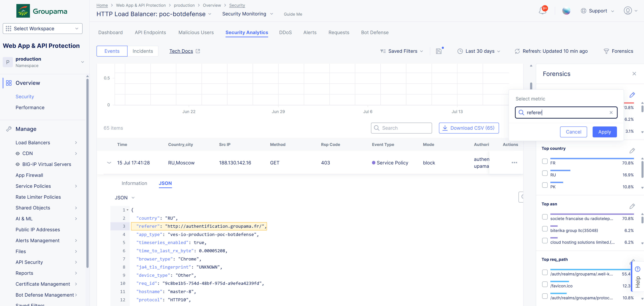Screen dimensions: 644x306
Task: Collapse the 15 Jul 17:41:28 event row
Action: coord(109,163)
